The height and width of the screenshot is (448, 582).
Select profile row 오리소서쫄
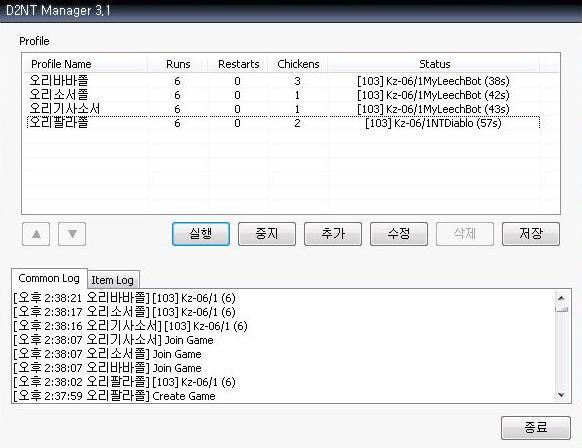(283, 95)
